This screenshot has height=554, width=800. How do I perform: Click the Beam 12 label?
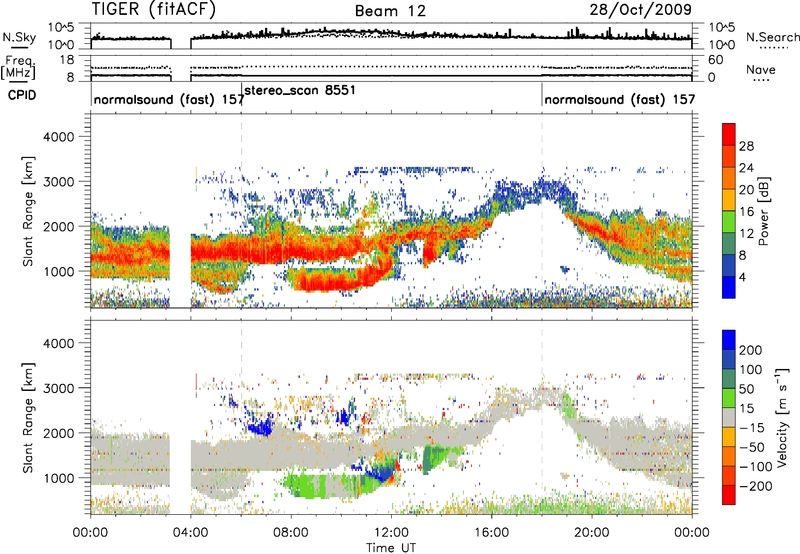tap(390, 11)
